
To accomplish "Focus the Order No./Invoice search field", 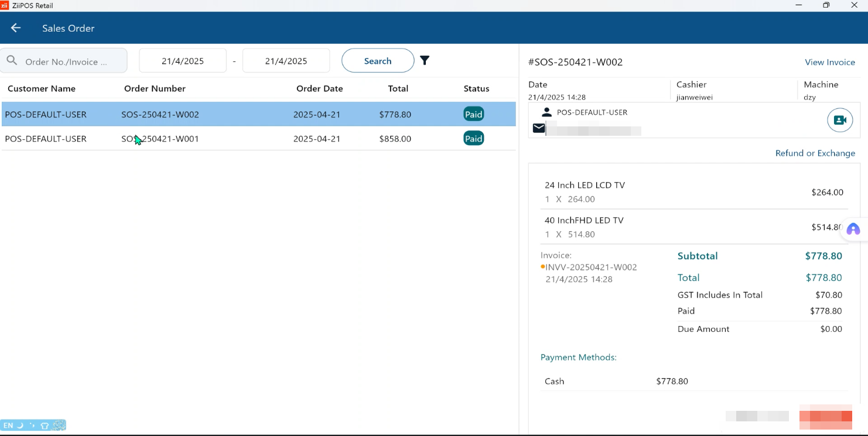I will click(70, 61).
